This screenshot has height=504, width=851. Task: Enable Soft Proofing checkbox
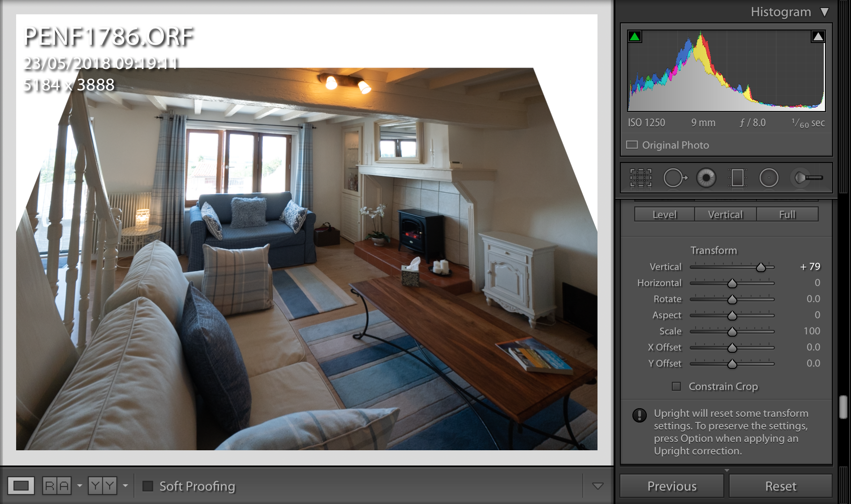(148, 486)
